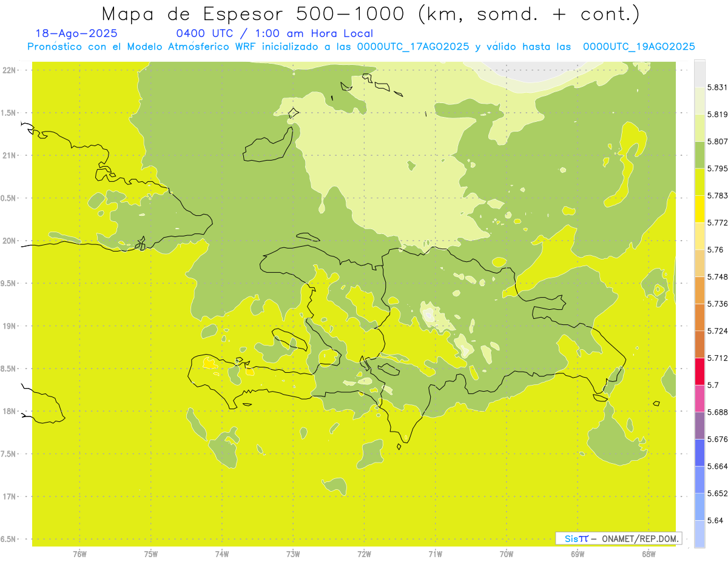Click the legend value 5.7
The width and height of the screenshot is (728, 562).
click(713, 385)
